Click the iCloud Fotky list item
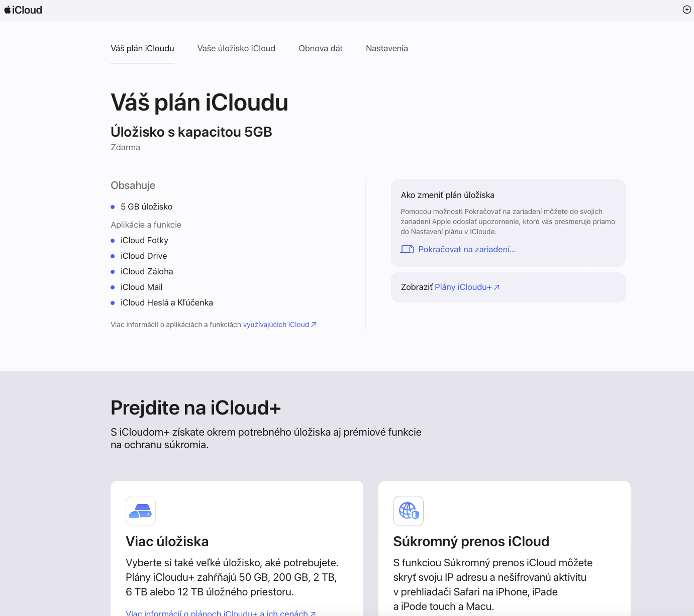Viewport: 694px width, 616px height. coord(144,240)
